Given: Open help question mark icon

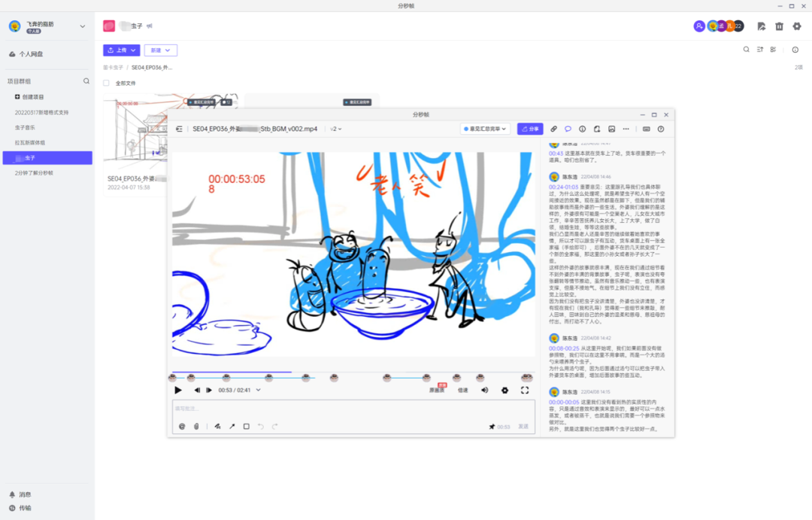Looking at the screenshot, I should [x=661, y=129].
